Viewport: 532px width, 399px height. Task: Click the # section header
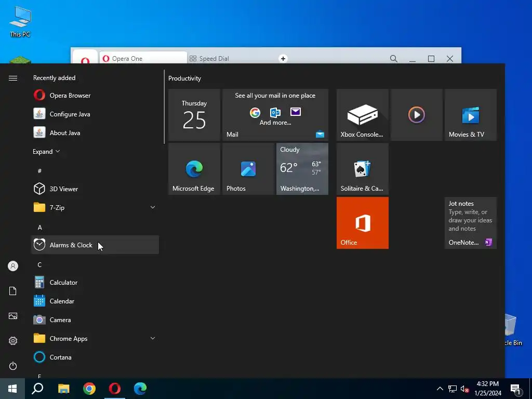tap(39, 170)
